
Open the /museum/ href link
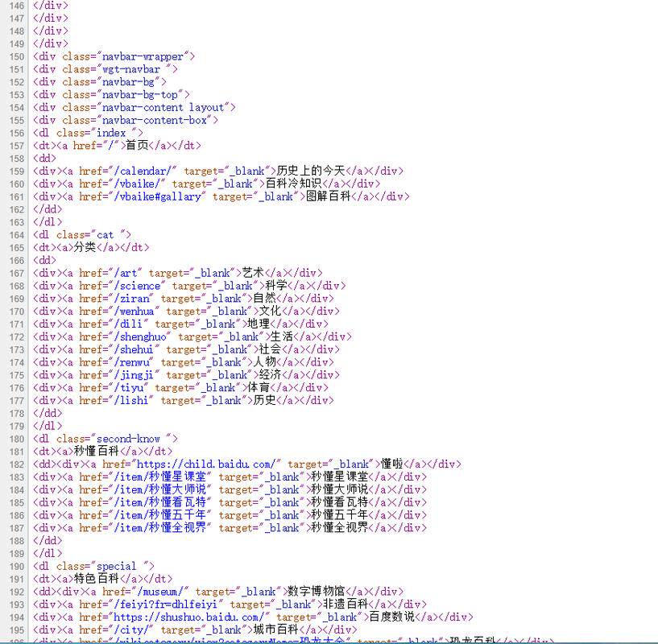[163, 592]
